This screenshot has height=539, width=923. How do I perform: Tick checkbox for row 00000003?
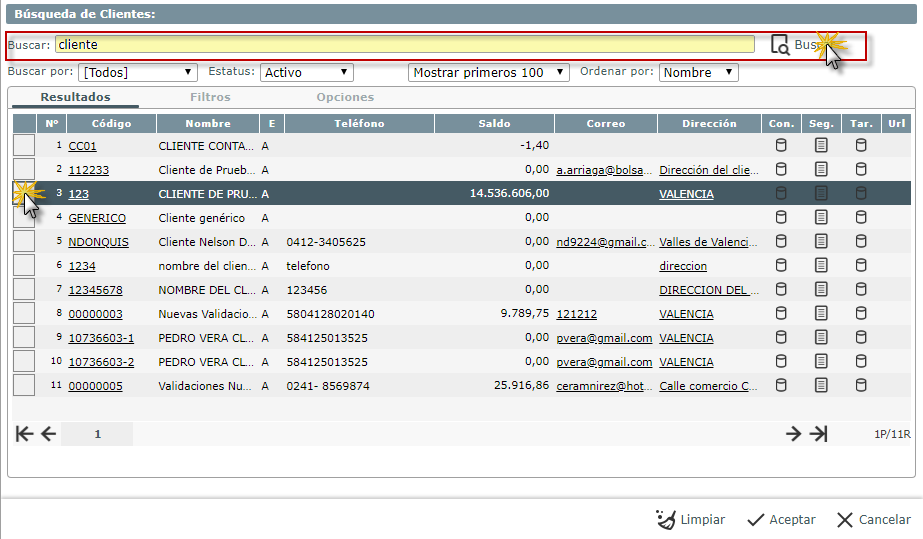click(x=24, y=314)
